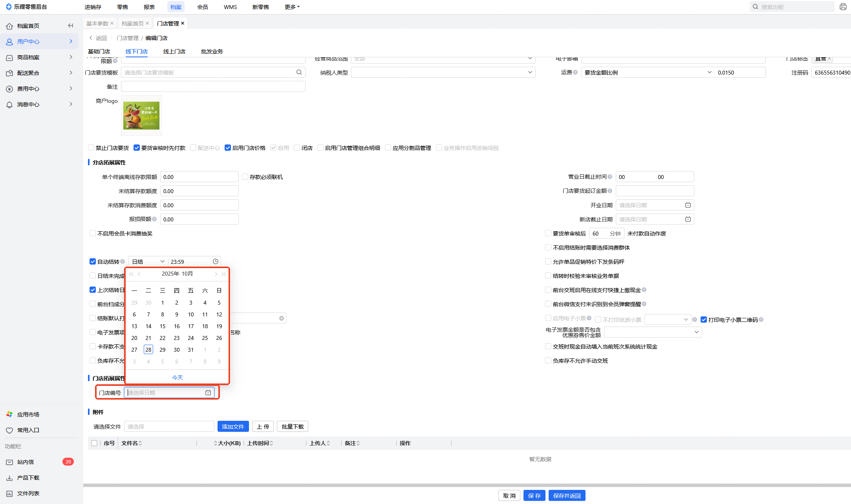Image resolution: width=851 pixels, height=504 pixels.
Task: Click the calendar icon in 门店编号 field
Action: point(208,393)
